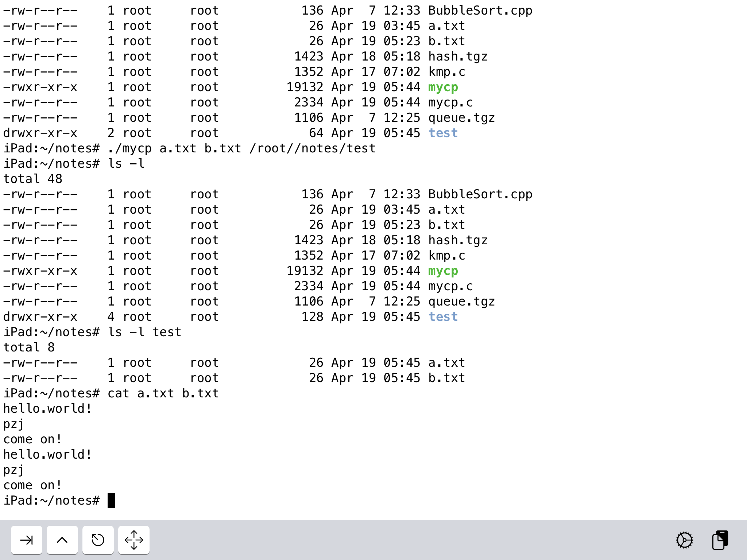Tap the paste clipboard icon
747x560 pixels.
[720, 540]
